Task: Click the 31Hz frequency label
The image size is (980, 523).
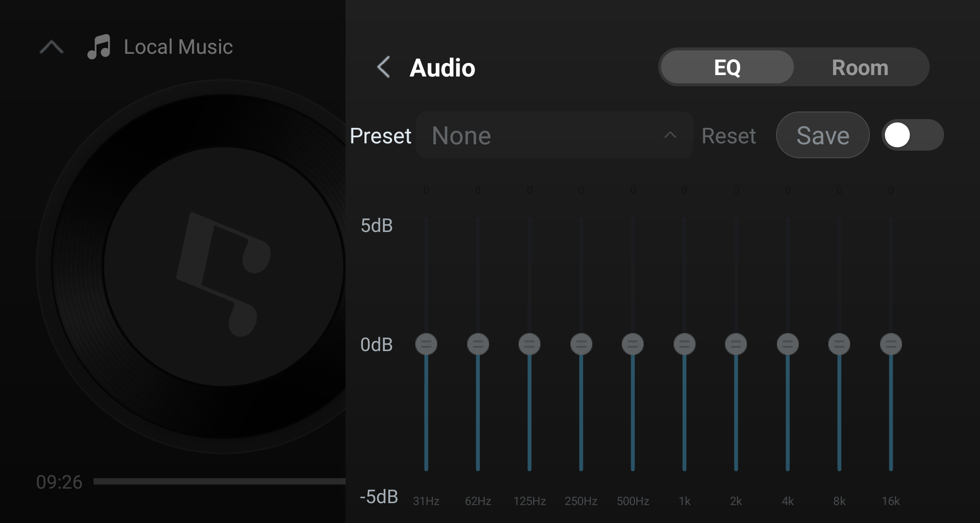Action: tap(426, 501)
